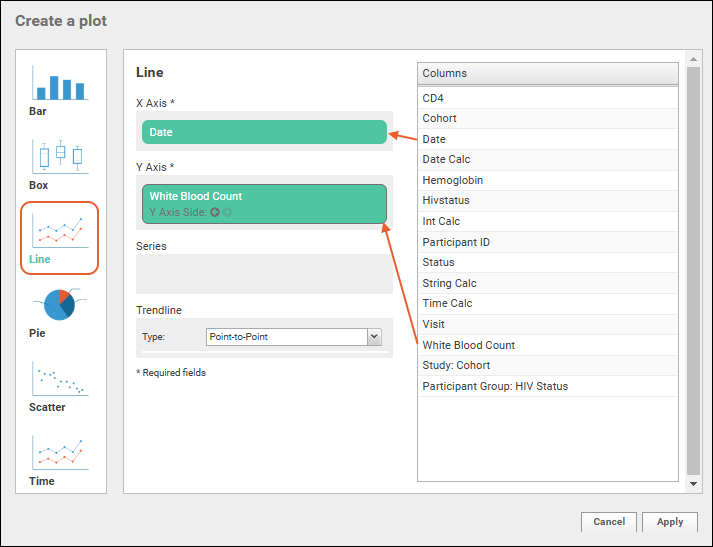Set Y axis side to left arrow
The image size is (713, 547).
click(x=215, y=212)
